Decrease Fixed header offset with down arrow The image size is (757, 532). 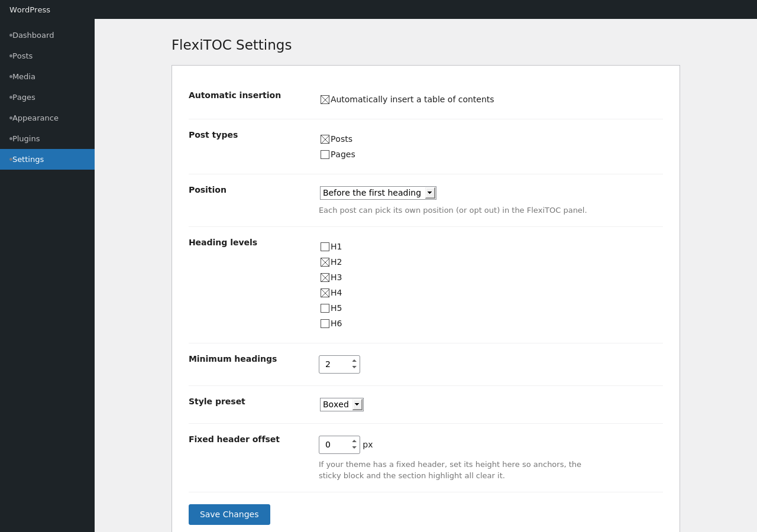pyautogui.click(x=354, y=448)
